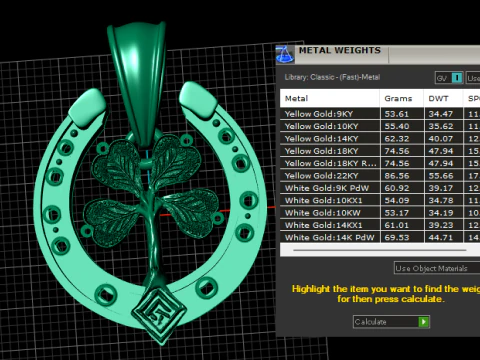
Task: Click the 62.32 grams value
Action: 396,139
